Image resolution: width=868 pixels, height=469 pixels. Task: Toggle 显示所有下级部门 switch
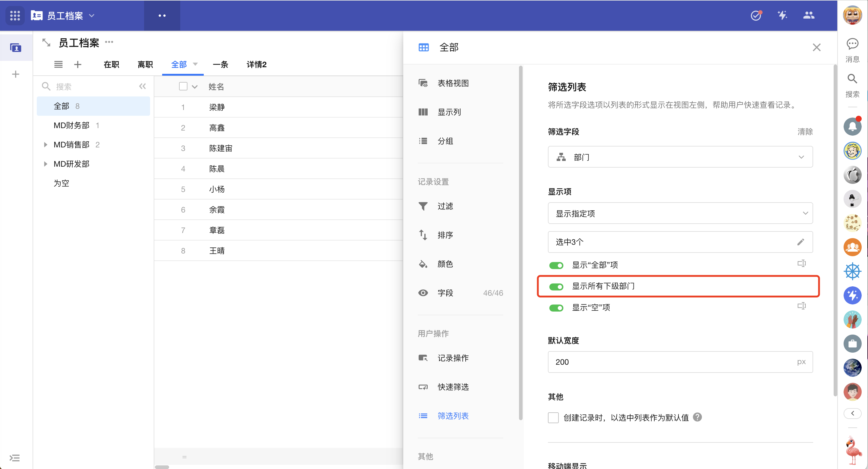click(556, 286)
